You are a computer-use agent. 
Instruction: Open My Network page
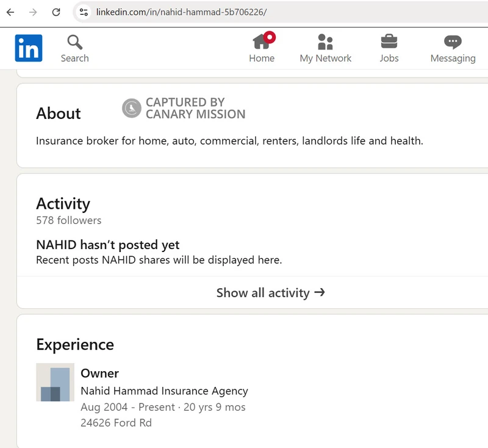tap(326, 49)
